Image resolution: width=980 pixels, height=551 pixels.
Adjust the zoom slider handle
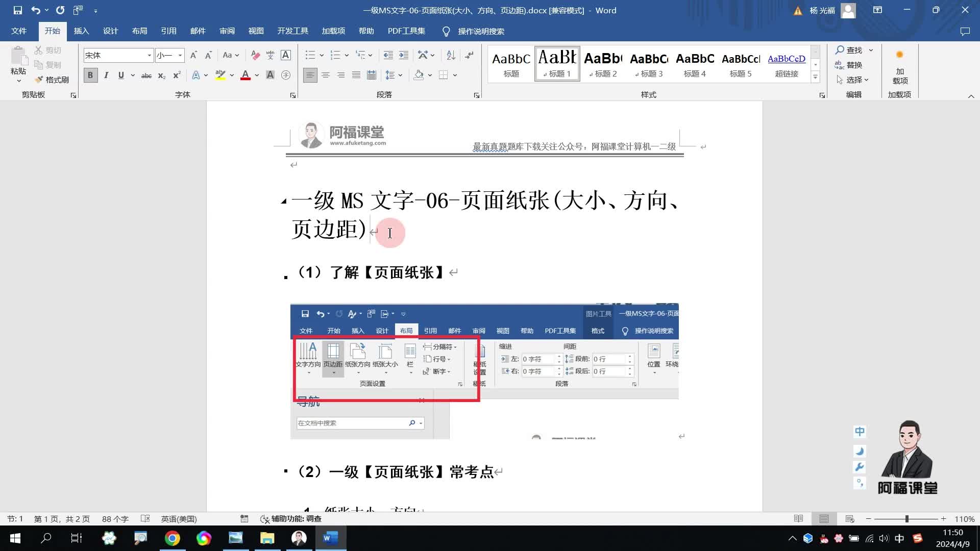point(906,518)
